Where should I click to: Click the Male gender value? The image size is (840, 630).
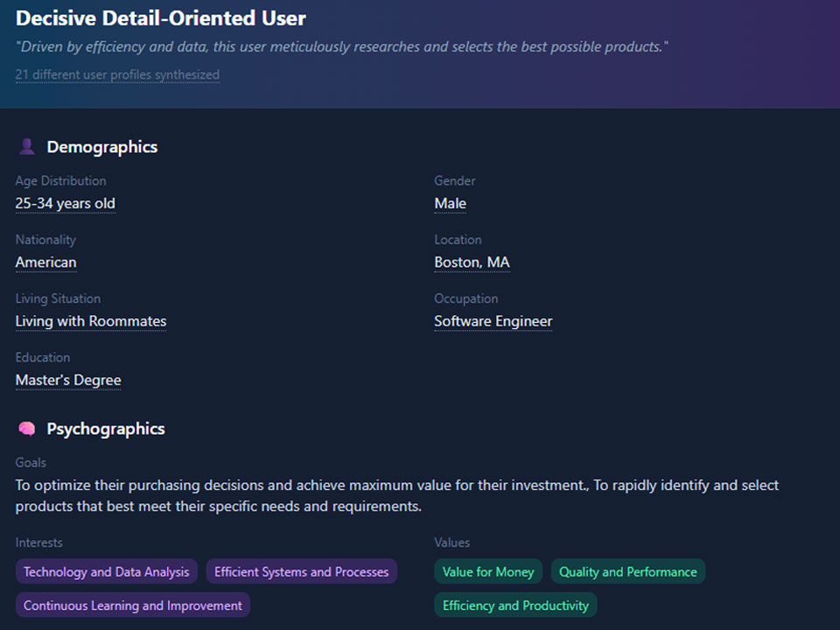[x=450, y=204]
